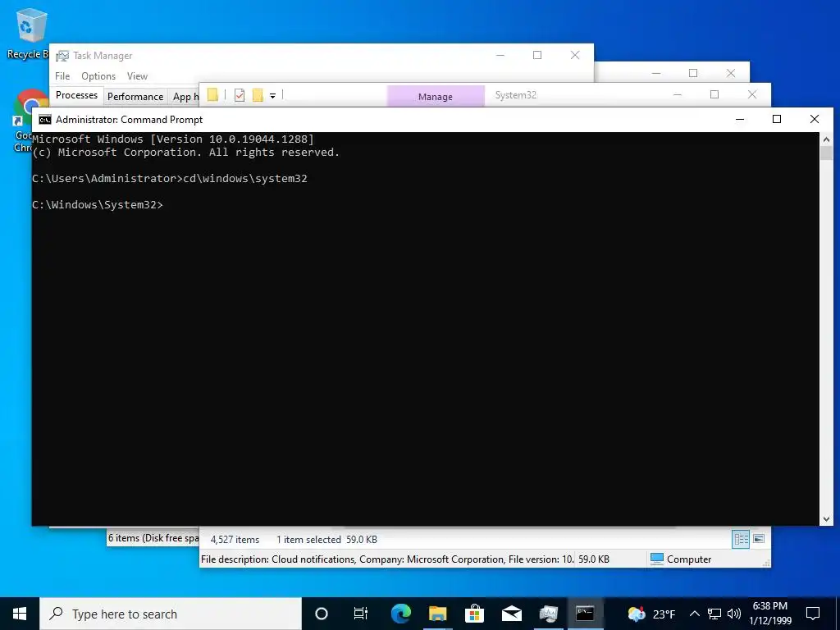Click the Type here to search box

pos(171,614)
